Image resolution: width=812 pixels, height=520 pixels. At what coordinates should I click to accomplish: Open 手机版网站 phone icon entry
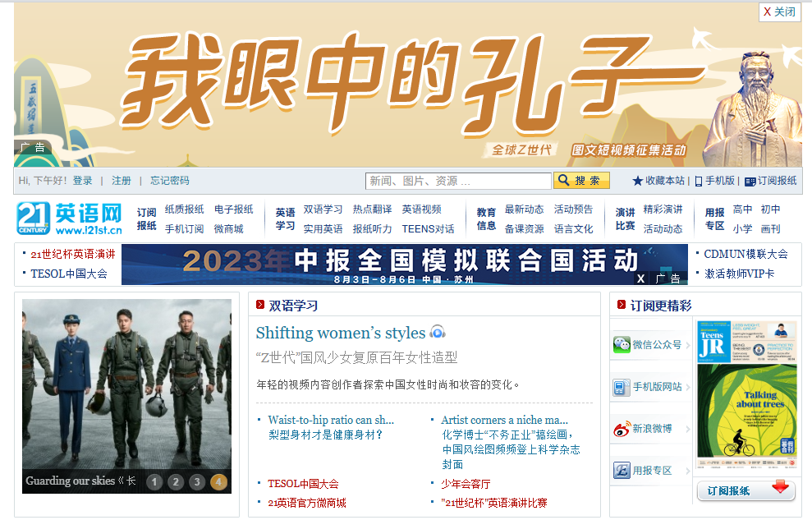pos(651,386)
